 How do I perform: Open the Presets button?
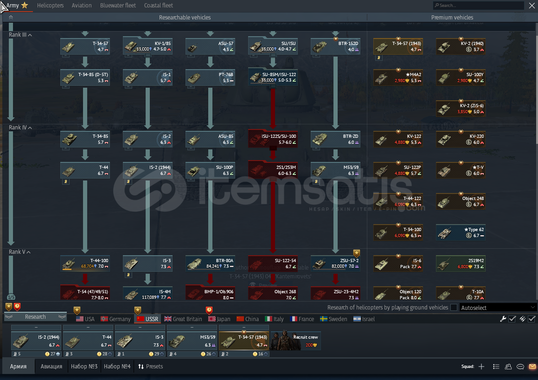(x=150, y=367)
